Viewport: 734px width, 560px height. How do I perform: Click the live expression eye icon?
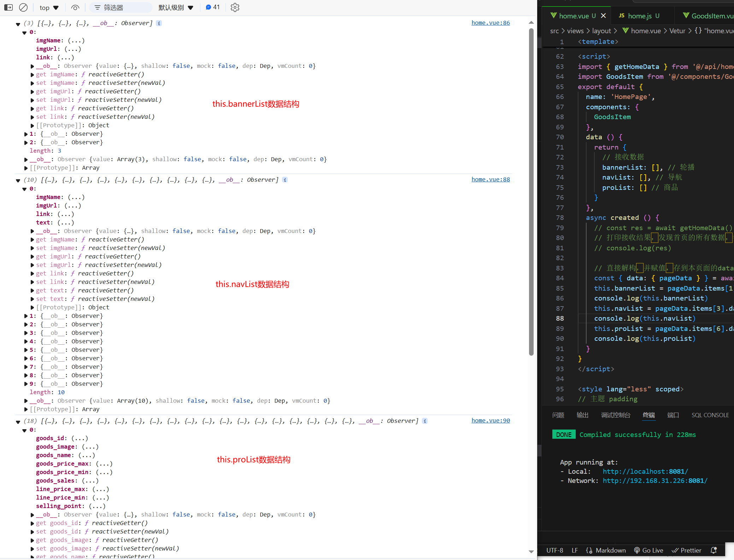pyautogui.click(x=75, y=7)
